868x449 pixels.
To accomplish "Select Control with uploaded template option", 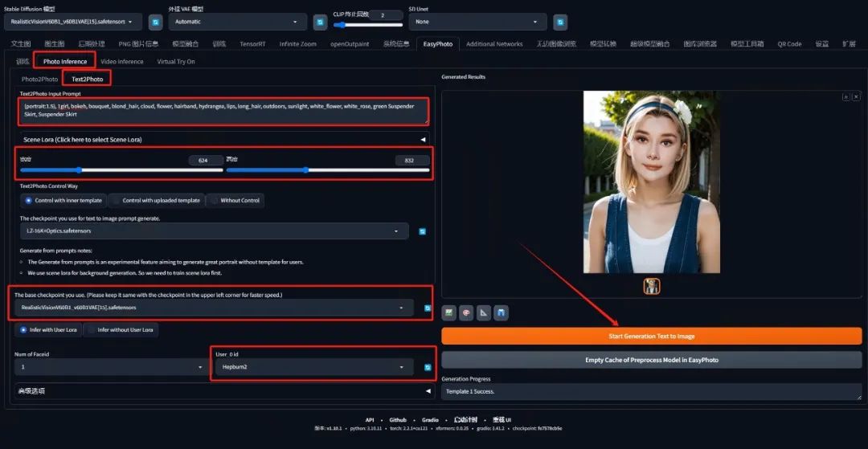I will point(156,200).
